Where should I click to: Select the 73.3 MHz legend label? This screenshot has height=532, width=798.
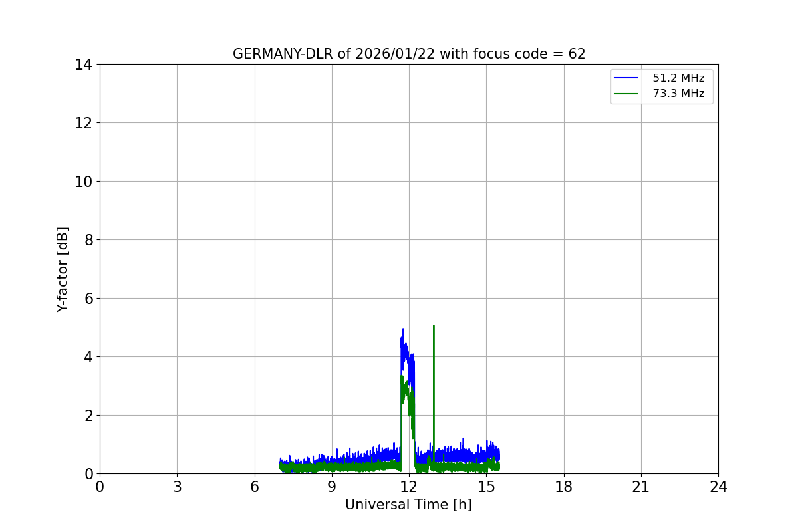pyautogui.click(x=678, y=94)
